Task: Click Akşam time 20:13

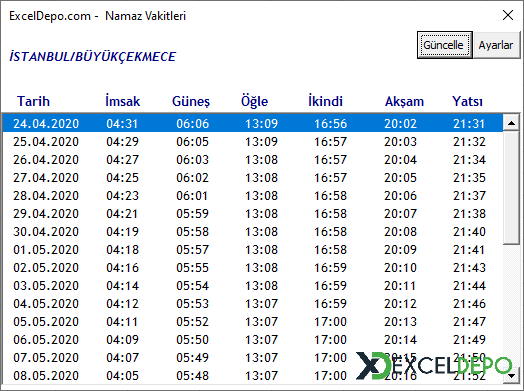Action: pyautogui.click(x=400, y=322)
